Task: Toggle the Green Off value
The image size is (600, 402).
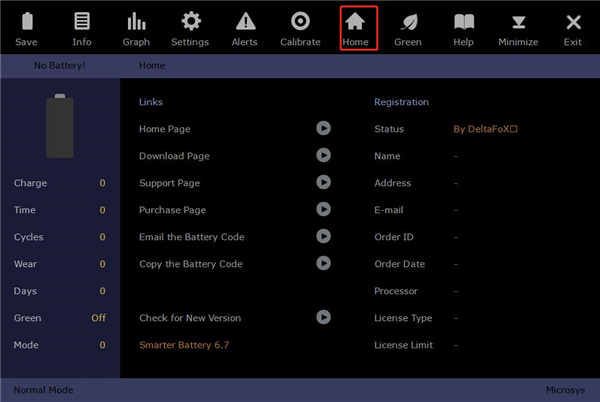Action: click(x=98, y=318)
